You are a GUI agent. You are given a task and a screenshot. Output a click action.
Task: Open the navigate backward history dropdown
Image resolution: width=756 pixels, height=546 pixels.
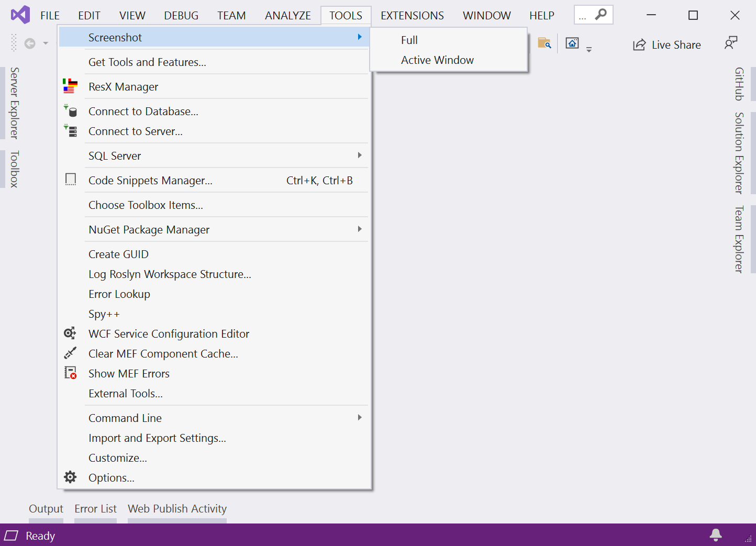point(46,43)
